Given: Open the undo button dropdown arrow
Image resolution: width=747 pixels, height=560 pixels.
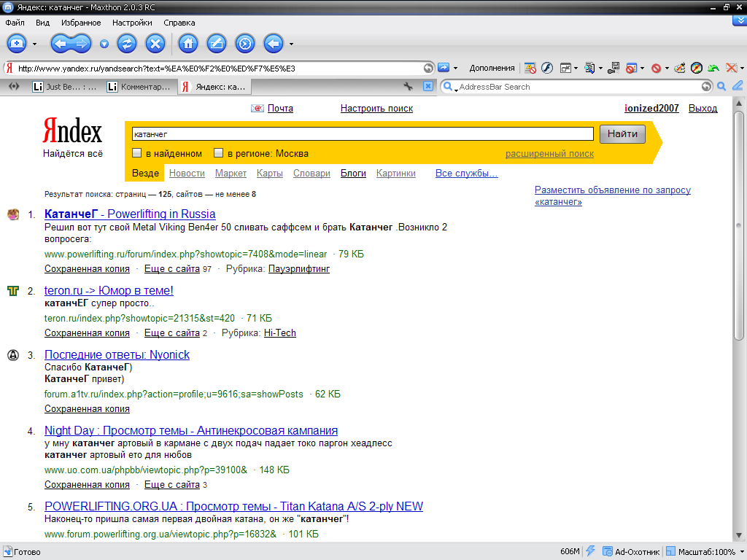Looking at the screenshot, I should pyautogui.click(x=291, y=44).
